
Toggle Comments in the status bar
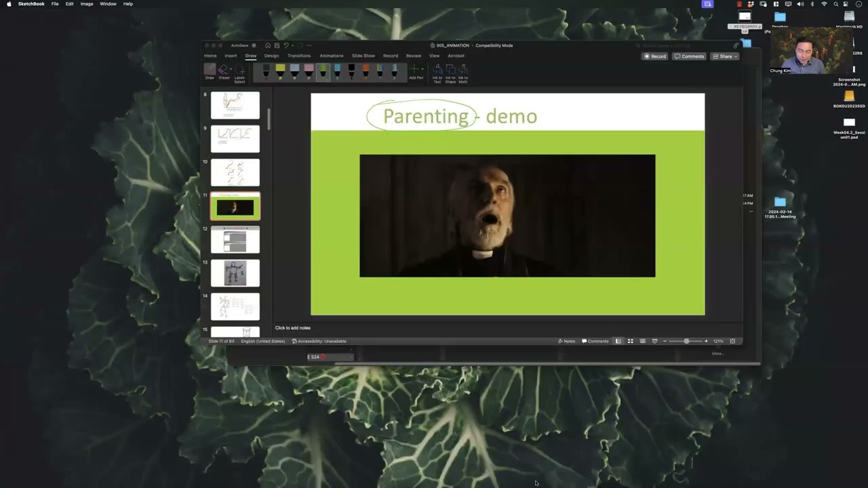tap(595, 341)
